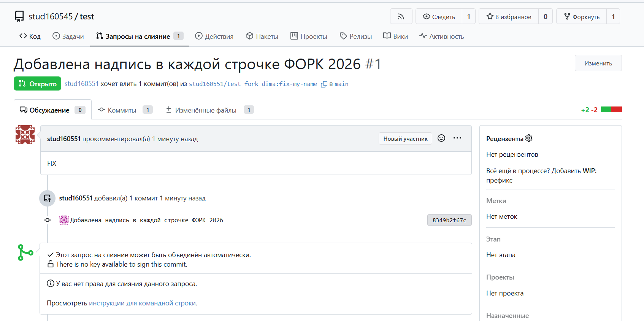Add a reaction with the smiley icon
Screen dimensions: 644x321
[441, 138]
